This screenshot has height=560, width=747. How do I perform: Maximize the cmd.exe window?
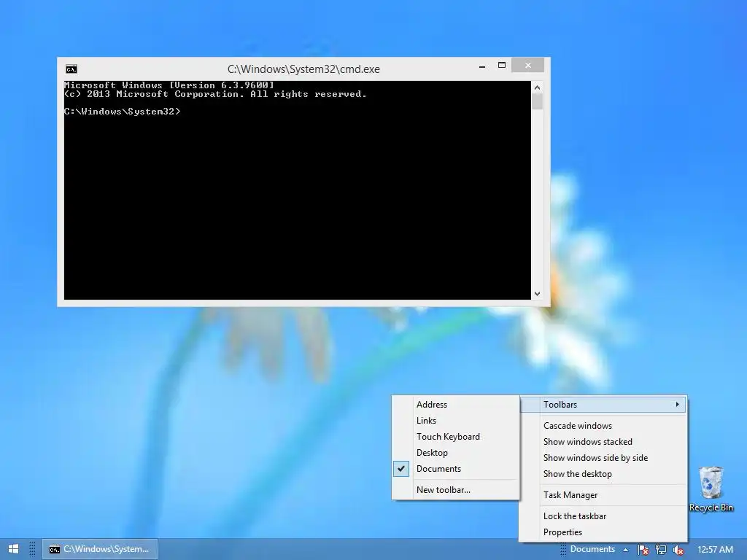(502, 65)
